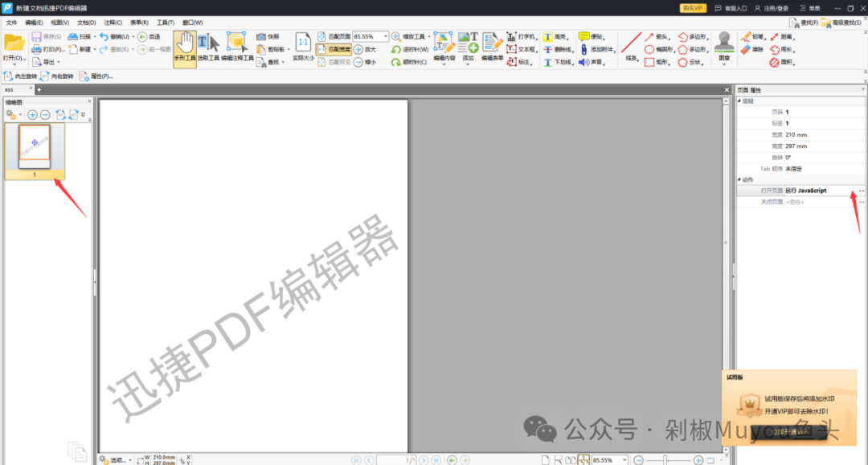This screenshot has height=465, width=868.
Task: Select the 线条 red line drawing tool
Action: point(631,47)
